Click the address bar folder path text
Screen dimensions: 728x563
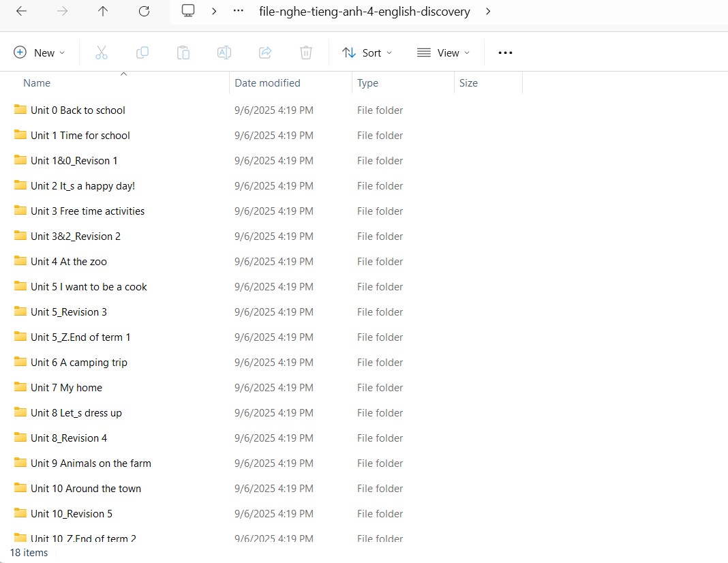point(364,12)
